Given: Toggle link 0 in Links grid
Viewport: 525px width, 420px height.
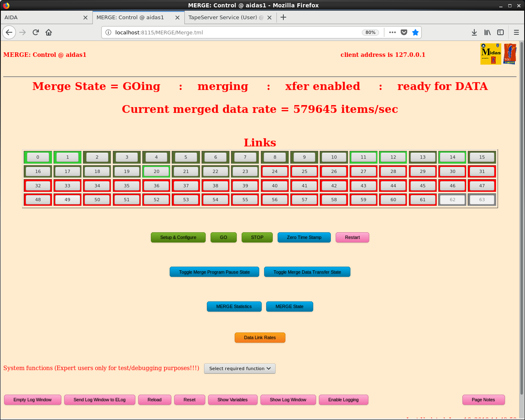Looking at the screenshot, I should click(x=38, y=157).
